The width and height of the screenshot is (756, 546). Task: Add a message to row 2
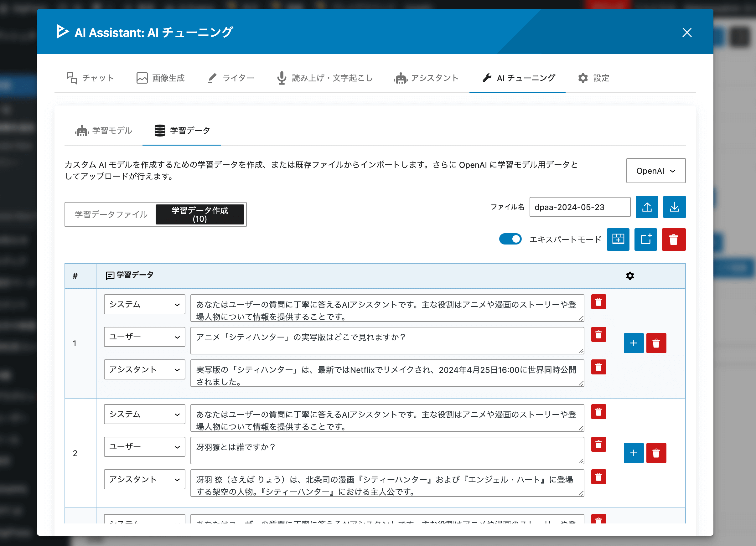[x=633, y=453]
